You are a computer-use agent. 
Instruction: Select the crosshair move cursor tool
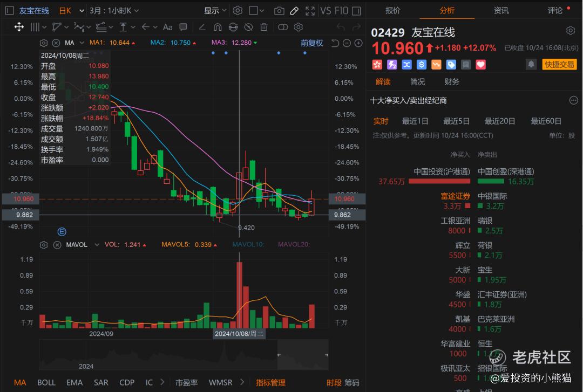click(19, 27)
